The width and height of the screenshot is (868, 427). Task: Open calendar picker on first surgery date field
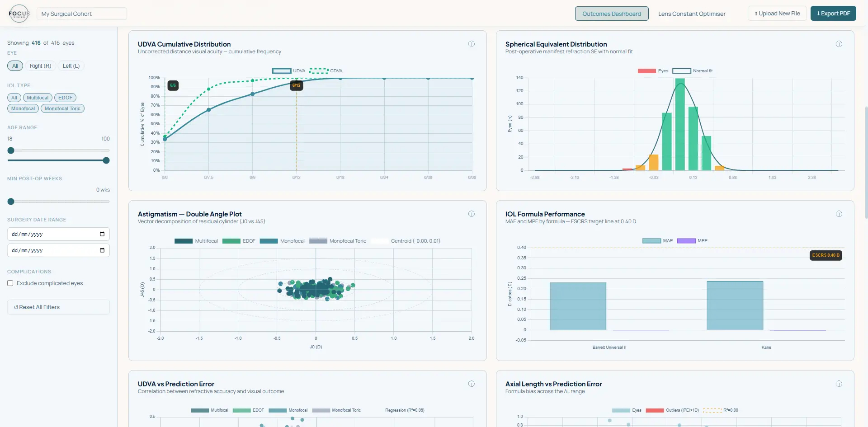pos(102,234)
